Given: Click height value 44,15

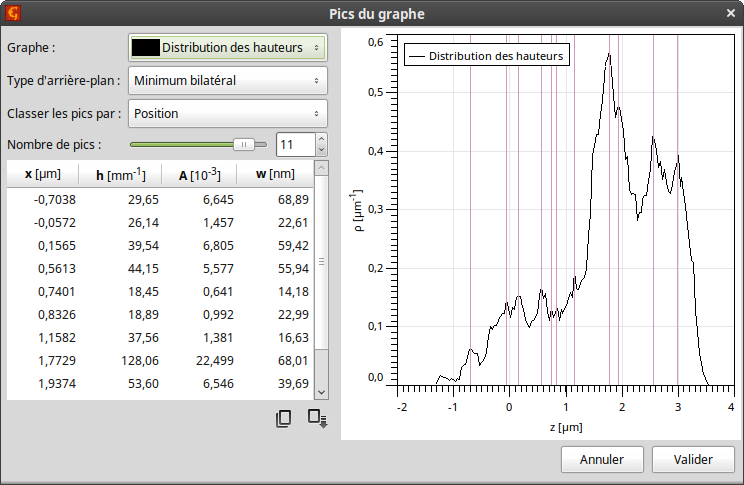Looking at the screenshot, I should point(143,269).
